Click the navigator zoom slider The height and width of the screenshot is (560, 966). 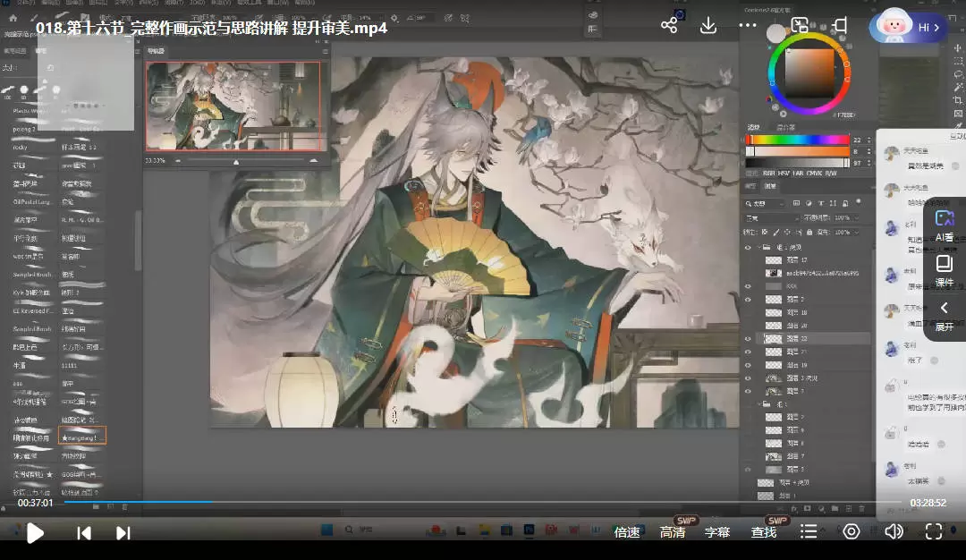[246, 161]
